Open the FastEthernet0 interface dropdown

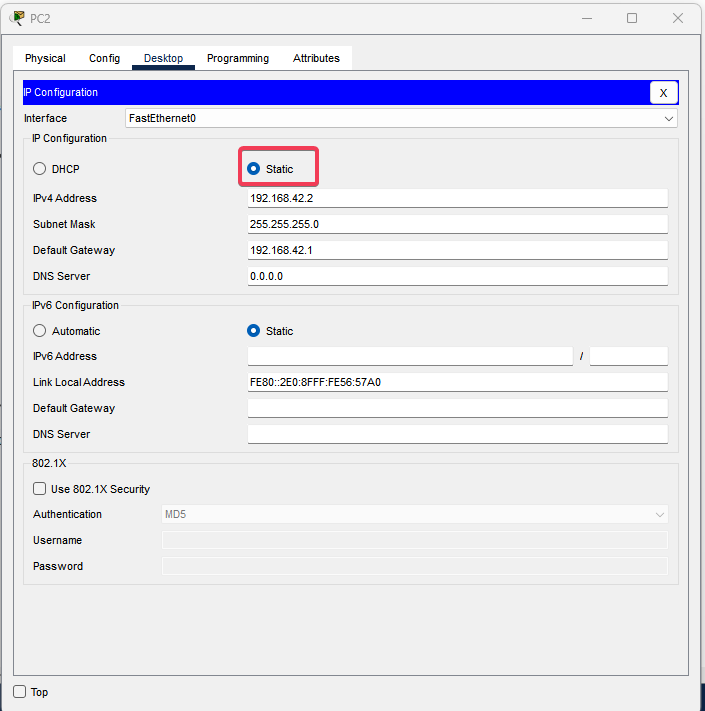point(401,118)
